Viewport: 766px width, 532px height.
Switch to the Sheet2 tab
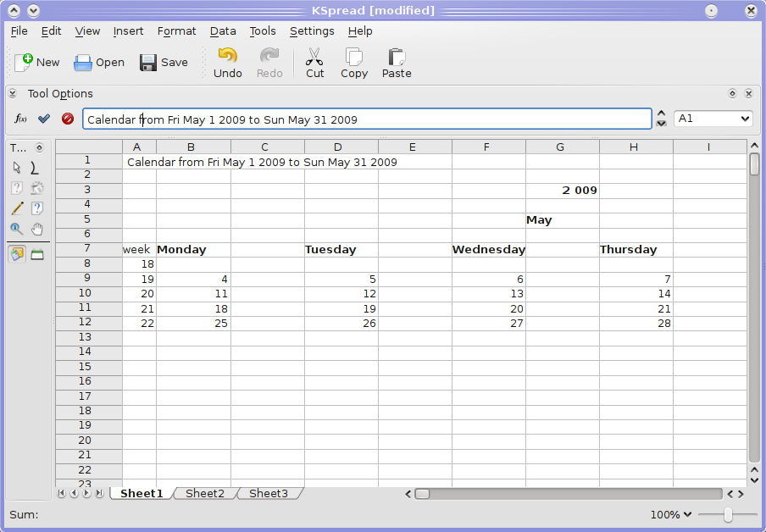point(205,493)
